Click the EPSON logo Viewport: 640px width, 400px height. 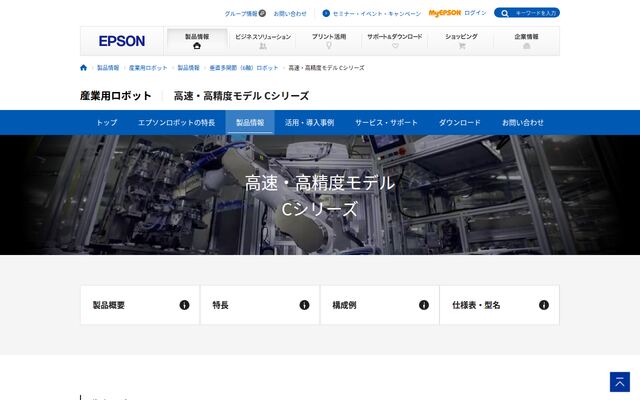pos(122,41)
